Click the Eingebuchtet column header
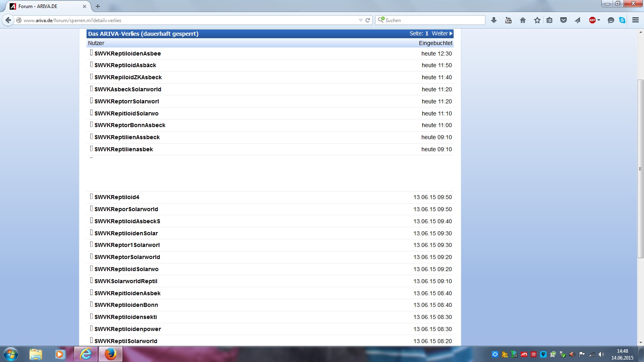 pos(436,43)
